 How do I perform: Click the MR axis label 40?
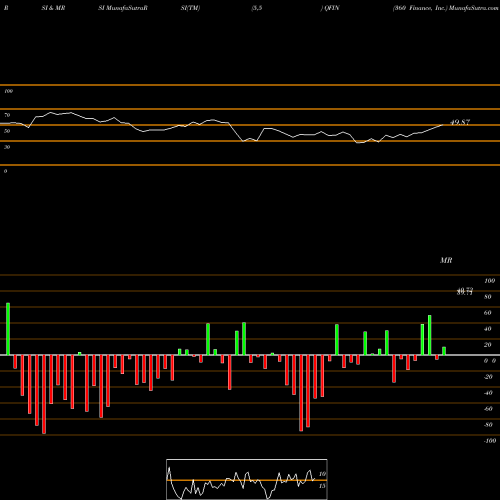point(488,329)
